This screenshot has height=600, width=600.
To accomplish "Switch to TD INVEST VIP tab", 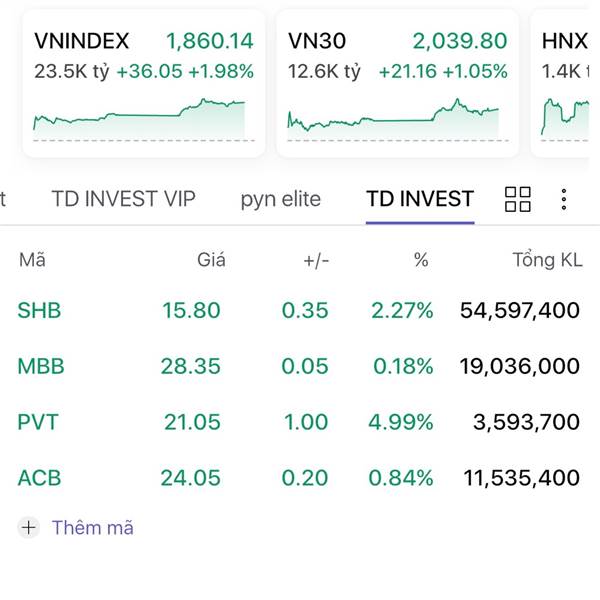I will pyautogui.click(x=124, y=199).
